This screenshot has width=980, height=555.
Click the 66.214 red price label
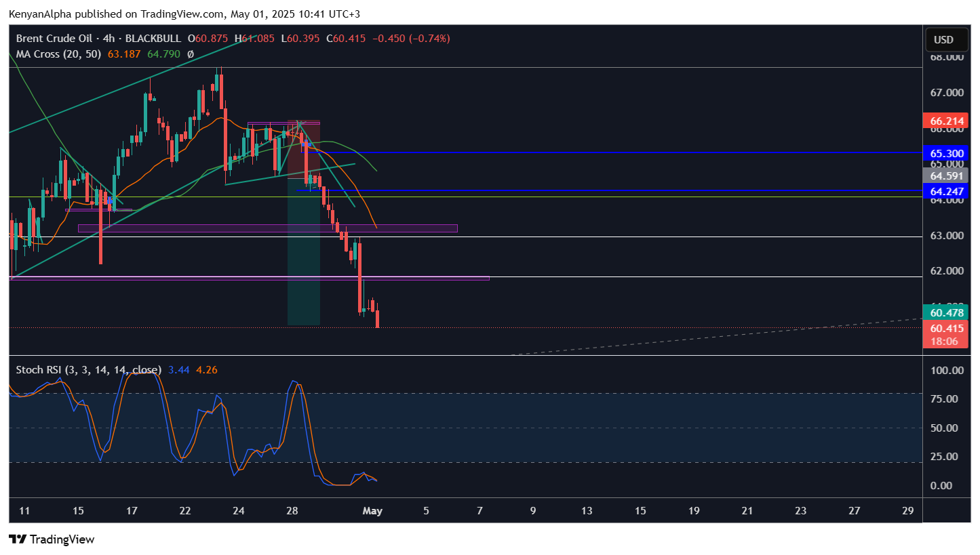pyautogui.click(x=947, y=121)
